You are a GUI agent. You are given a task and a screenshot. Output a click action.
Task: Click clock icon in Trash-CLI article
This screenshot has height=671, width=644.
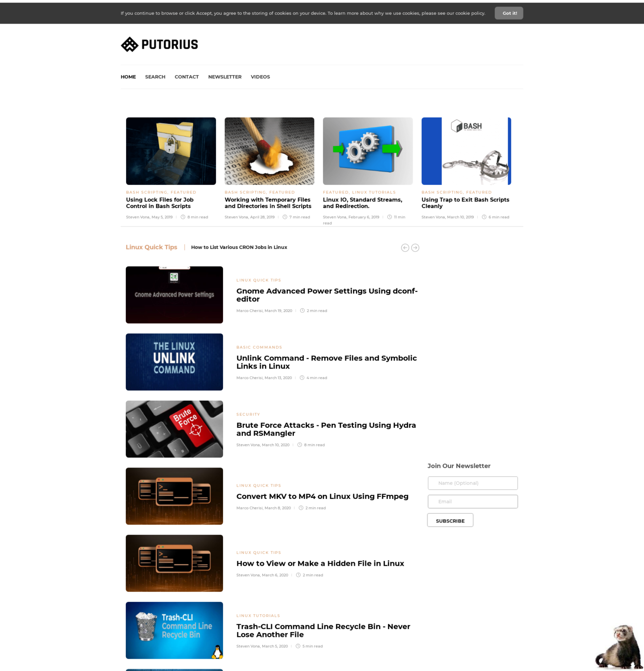pos(298,646)
